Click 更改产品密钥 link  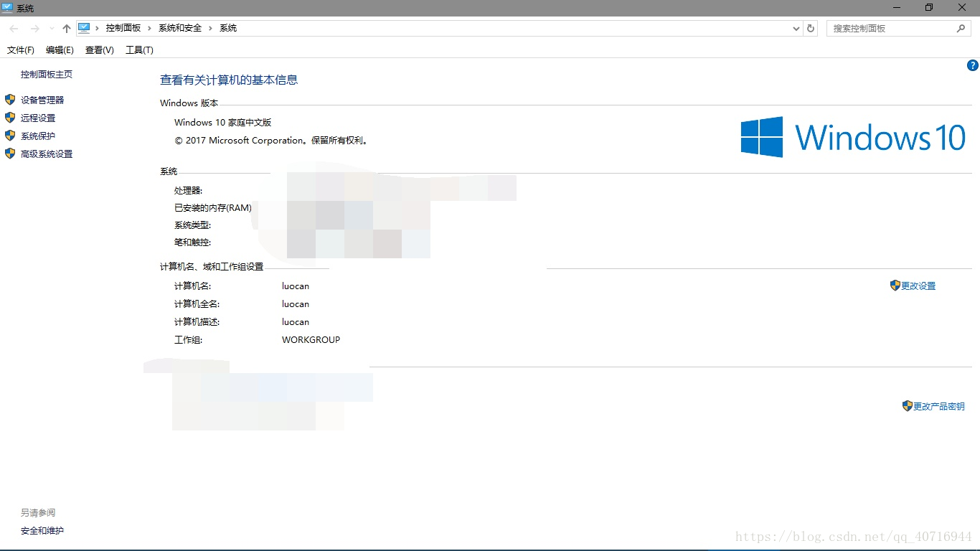[939, 407]
